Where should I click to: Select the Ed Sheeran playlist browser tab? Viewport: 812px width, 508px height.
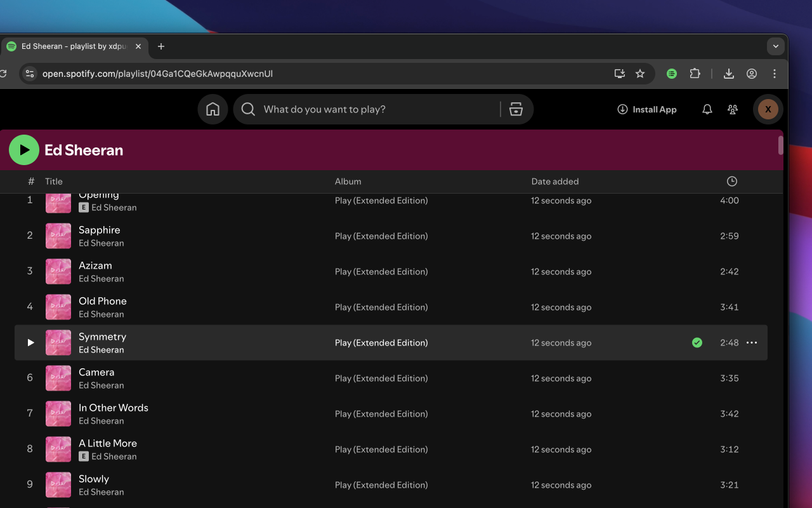74,46
